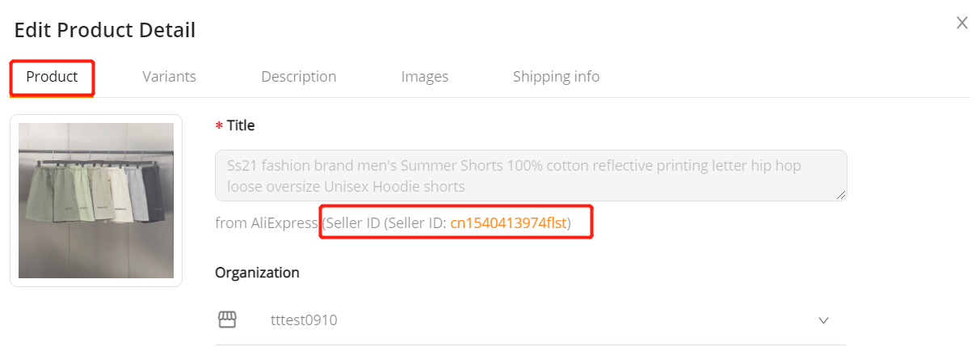Click the 'from AliExpress' source text
The image size is (980, 347).
267,223
